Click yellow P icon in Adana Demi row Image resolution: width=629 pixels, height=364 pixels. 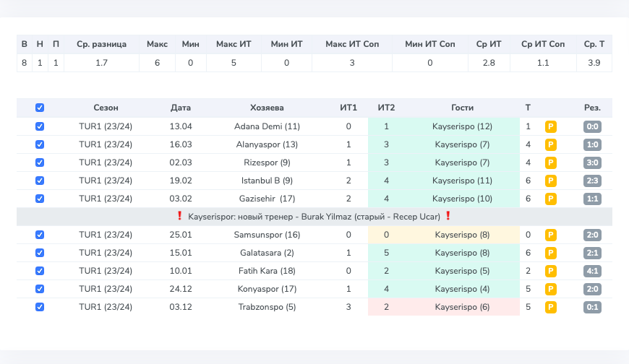[551, 126]
